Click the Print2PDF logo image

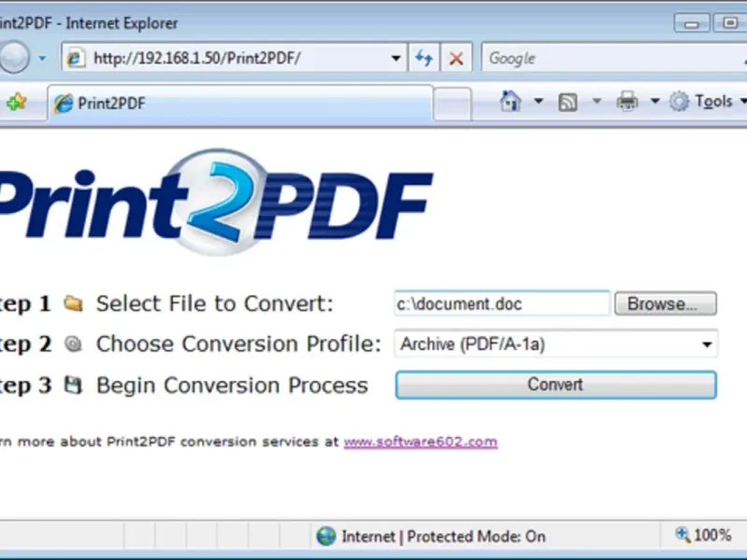click(215, 203)
